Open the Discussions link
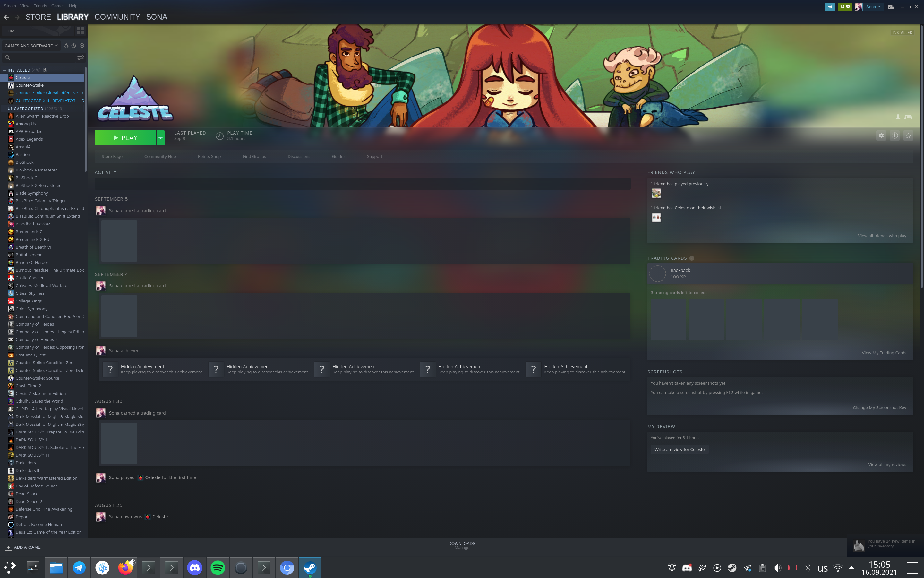924x578 pixels. 299,156
